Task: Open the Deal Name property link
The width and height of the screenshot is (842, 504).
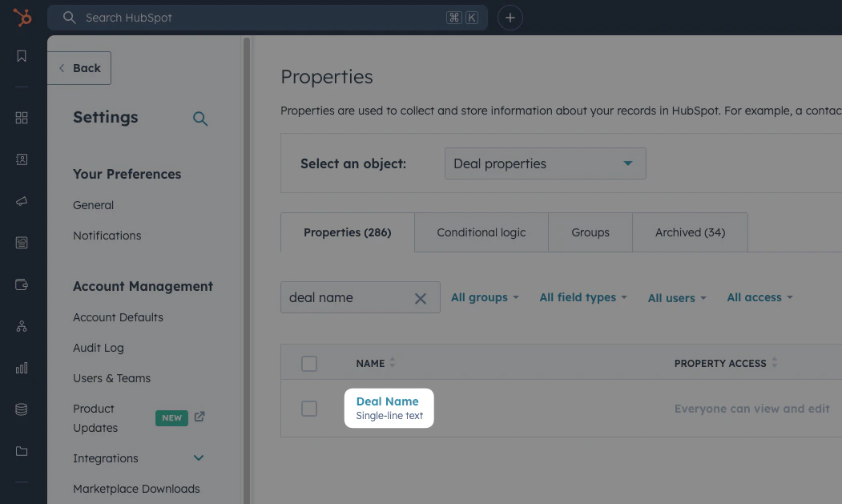Action: [x=388, y=401]
